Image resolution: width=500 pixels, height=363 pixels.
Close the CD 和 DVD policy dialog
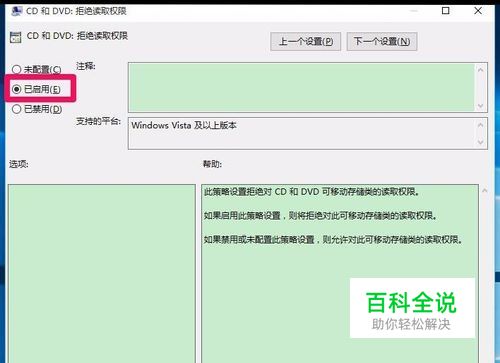pyautogui.click(x=478, y=11)
